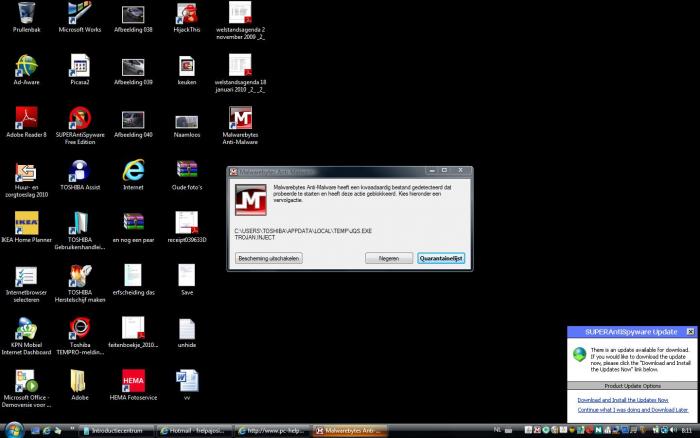The height and width of the screenshot is (438, 700).
Task: Click the Quarantainelijst button
Action: click(x=441, y=258)
